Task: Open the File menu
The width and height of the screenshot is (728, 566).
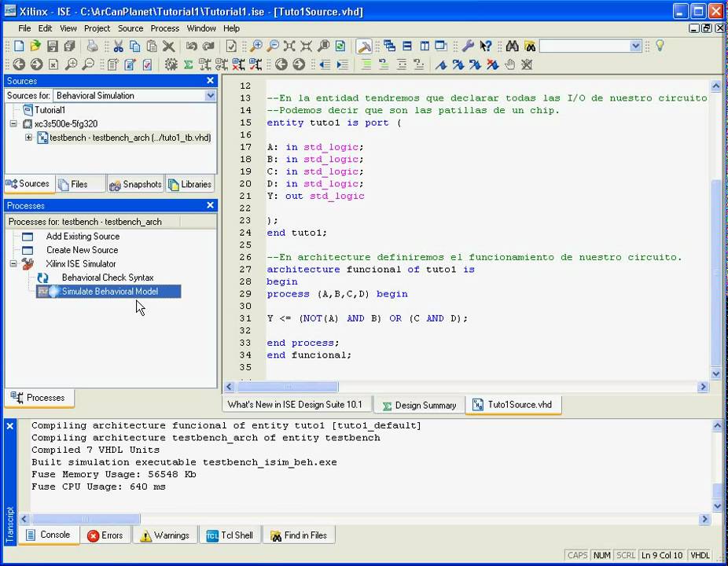Action: 24,28
